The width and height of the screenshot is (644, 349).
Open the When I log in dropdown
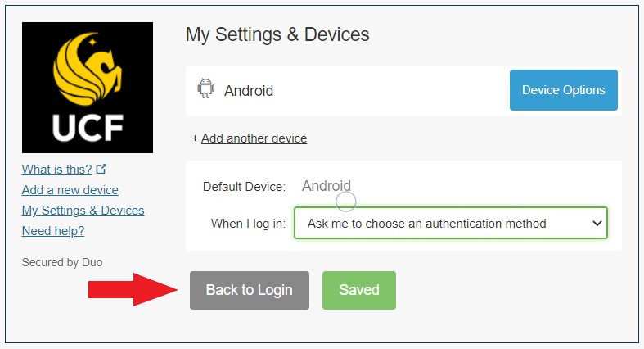coord(451,223)
